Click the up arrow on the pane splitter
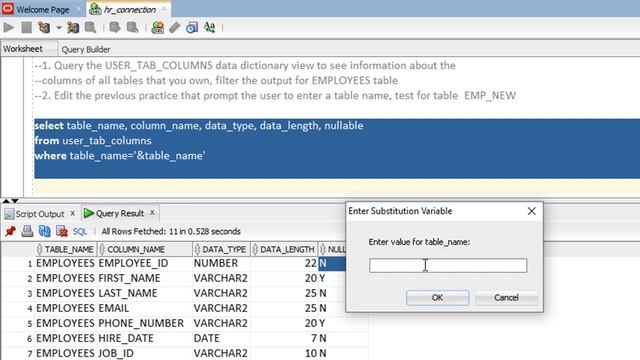The height and width of the screenshot is (360, 640). pos(6,200)
